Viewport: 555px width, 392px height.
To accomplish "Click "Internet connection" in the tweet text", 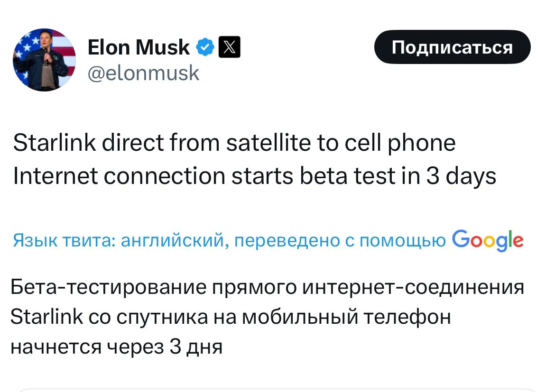I will [119, 176].
